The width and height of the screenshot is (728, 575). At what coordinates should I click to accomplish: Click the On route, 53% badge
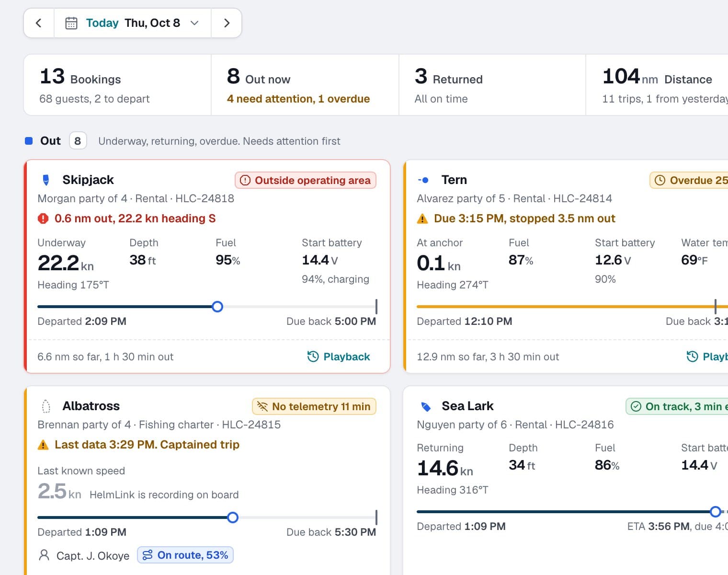pyautogui.click(x=185, y=555)
